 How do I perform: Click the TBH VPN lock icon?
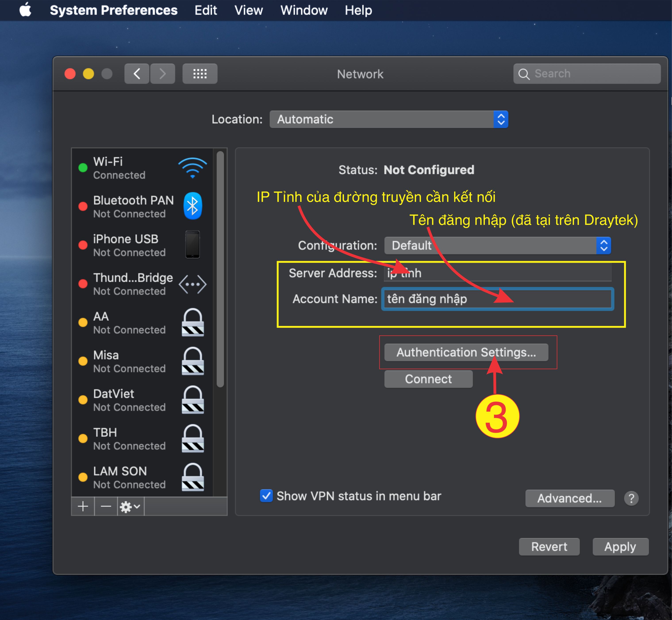coord(193,438)
